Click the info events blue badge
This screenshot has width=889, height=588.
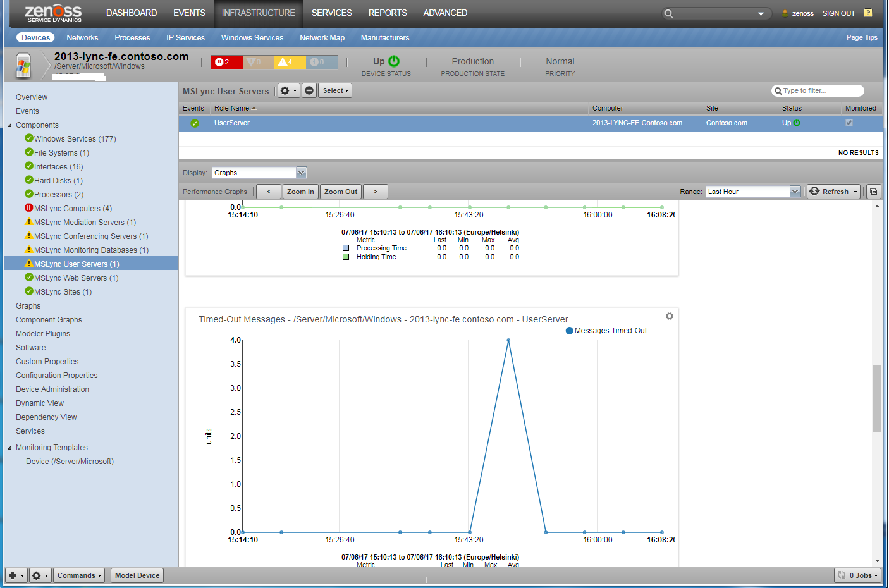pyautogui.click(x=322, y=62)
